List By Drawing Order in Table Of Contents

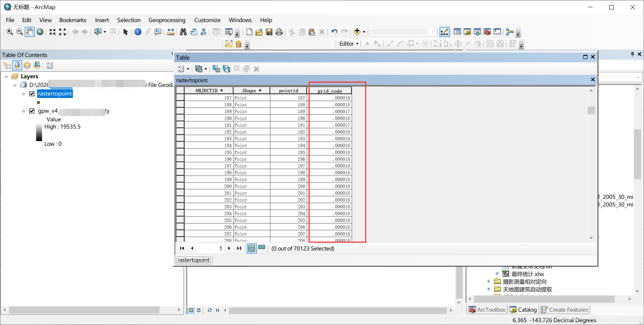(7, 65)
